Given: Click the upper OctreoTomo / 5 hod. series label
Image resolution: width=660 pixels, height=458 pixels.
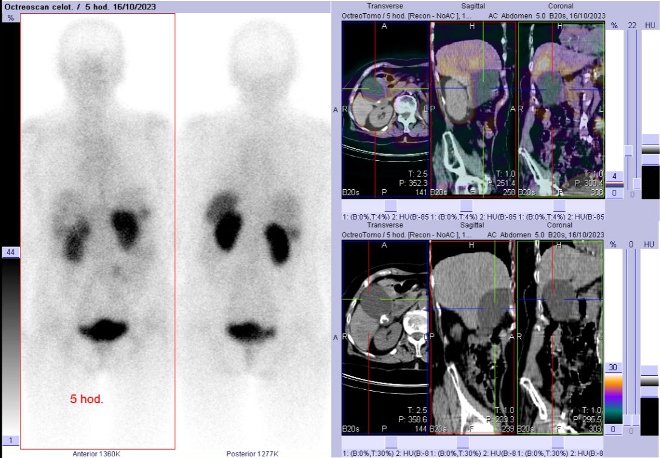Looking at the screenshot, I should [x=406, y=16].
